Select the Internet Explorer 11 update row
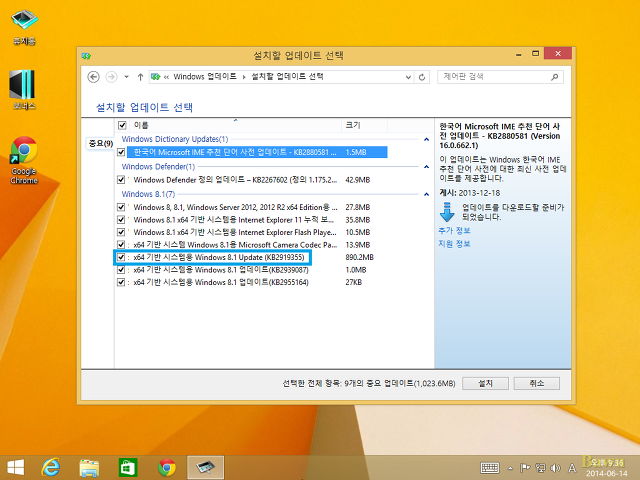 click(x=257, y=220)
